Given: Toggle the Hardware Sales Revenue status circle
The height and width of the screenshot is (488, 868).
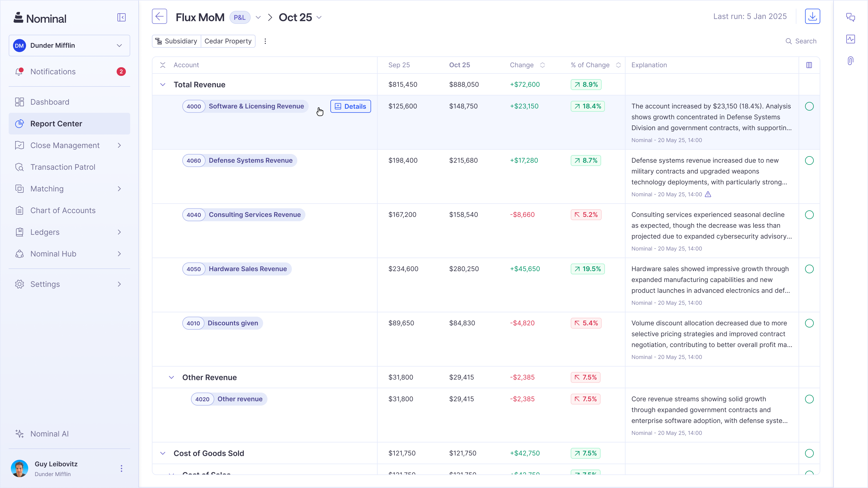Looking at the screenshot, I should click(x=809, y=269).
